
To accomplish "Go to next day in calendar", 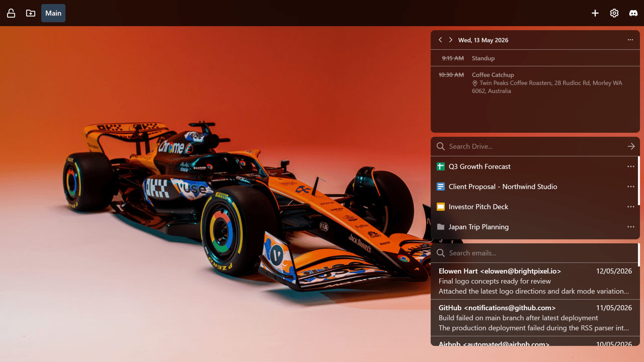I will click(x=450, y=40).
